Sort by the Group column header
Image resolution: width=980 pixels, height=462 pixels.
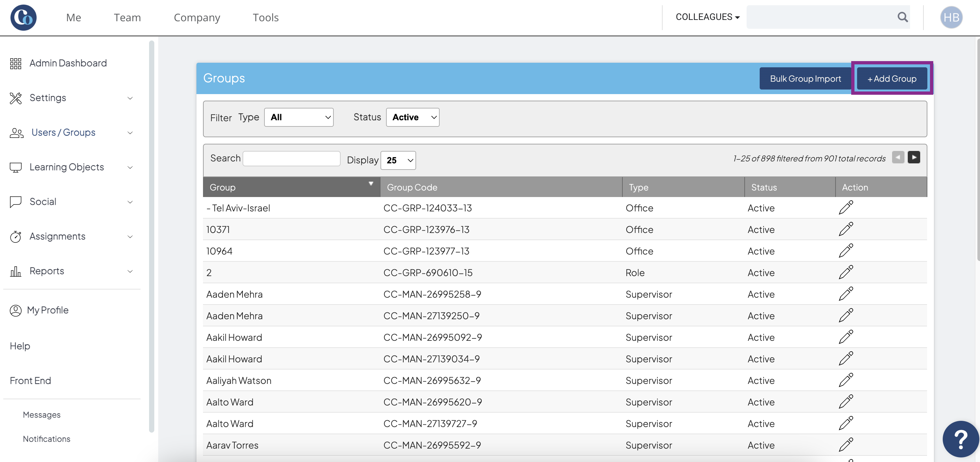tap(291, 187)
